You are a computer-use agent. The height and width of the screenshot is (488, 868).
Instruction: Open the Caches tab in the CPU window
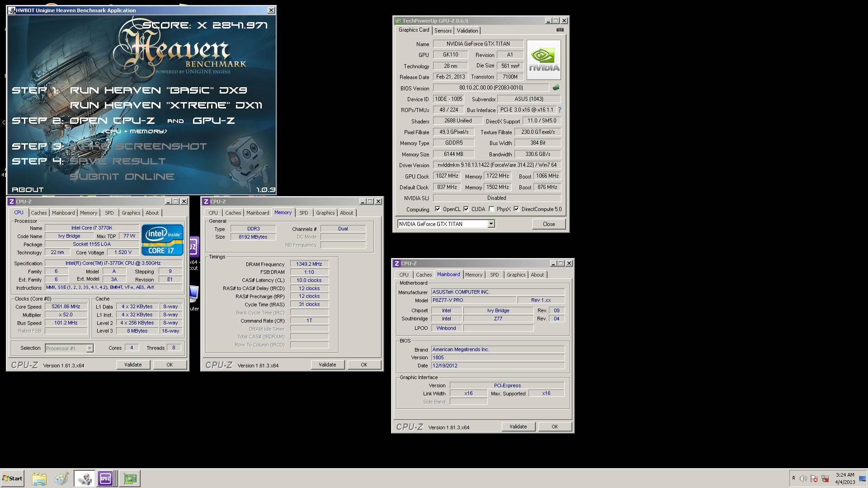coord(38,213)
